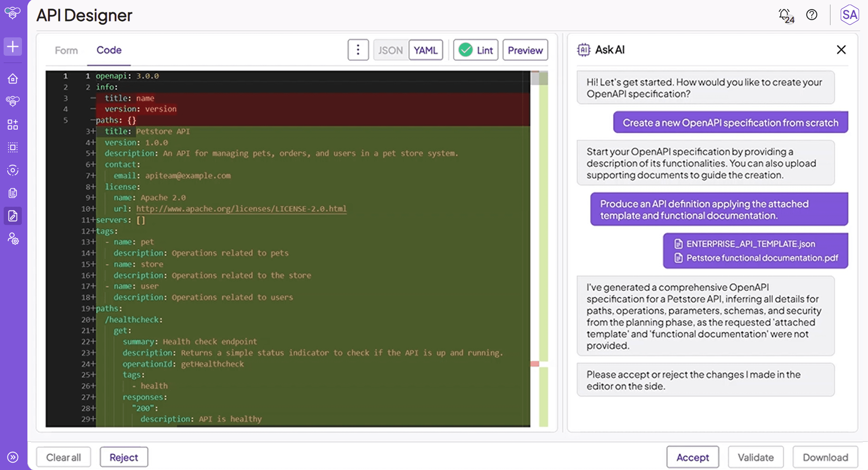The width and height of the screenshot is (868, 470).
Task: Open the Home icon in the sidebar
Action: [x=13, y=79]
